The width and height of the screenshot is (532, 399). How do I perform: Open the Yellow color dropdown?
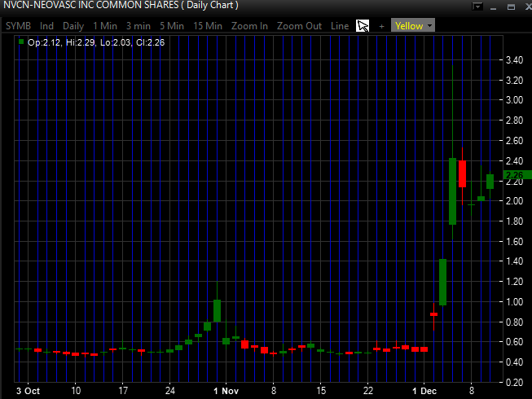click(x=413, y=26)
